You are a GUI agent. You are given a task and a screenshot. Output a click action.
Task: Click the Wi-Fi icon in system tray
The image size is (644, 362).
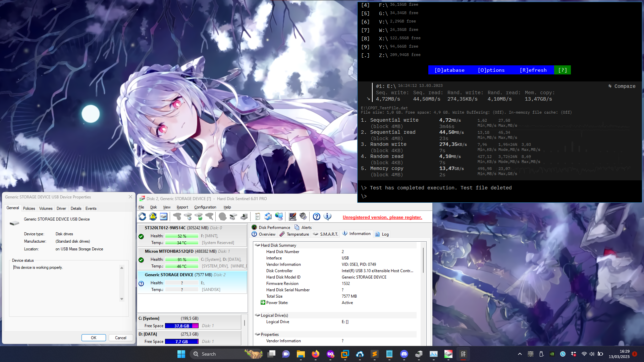tap(584, 354)
